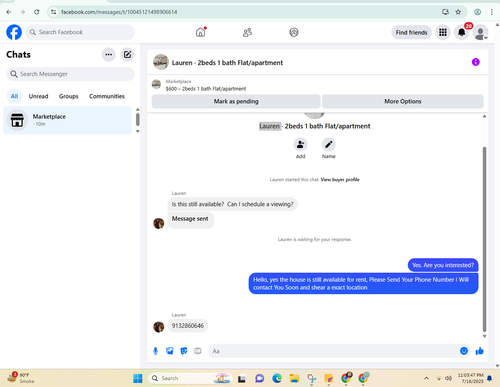
Task: Open Chrome three-dot menu
Action: pos(491,12)
